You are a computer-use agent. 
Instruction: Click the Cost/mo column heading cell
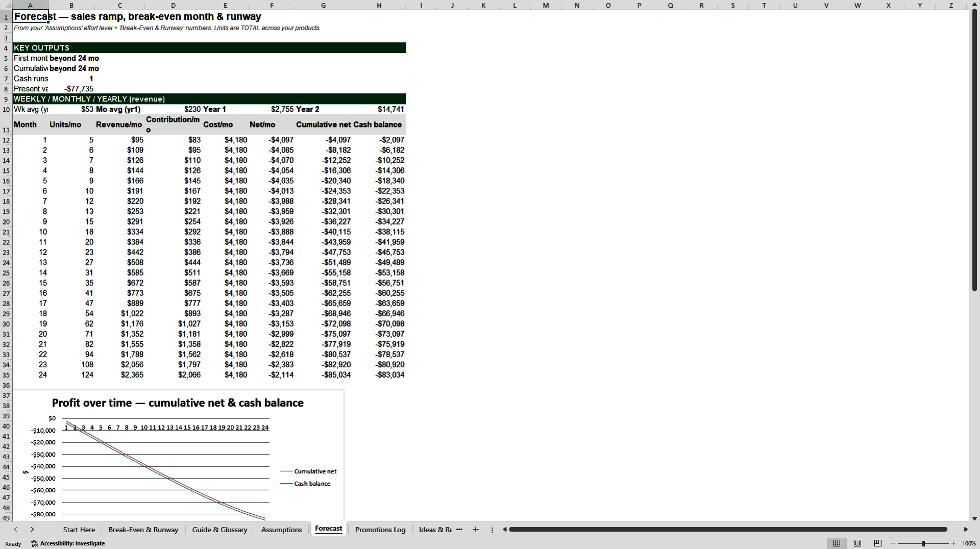225,124
